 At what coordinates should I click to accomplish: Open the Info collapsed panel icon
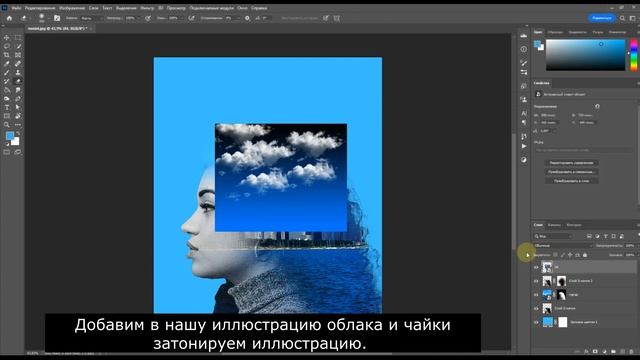click(524, 49)
